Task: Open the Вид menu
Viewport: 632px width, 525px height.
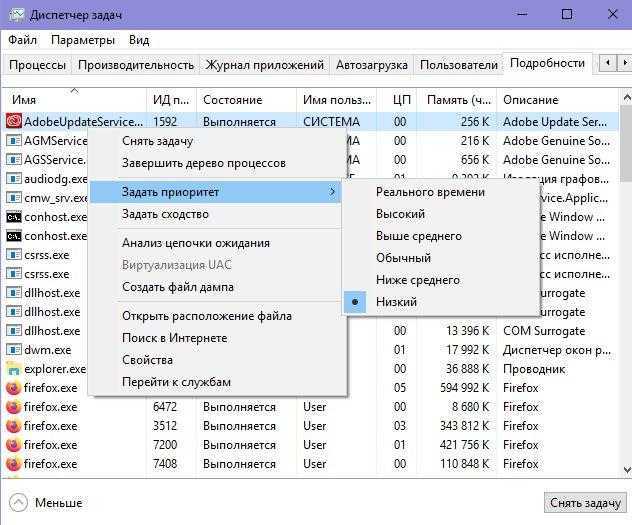Action: pos(139,40)
